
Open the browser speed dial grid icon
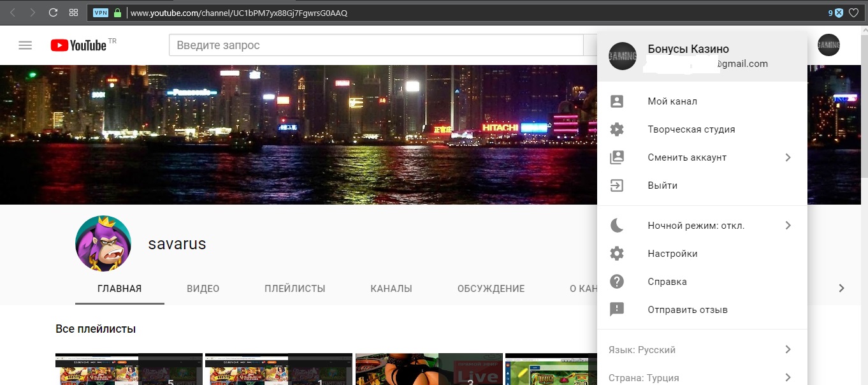click(x=73, y=13)
